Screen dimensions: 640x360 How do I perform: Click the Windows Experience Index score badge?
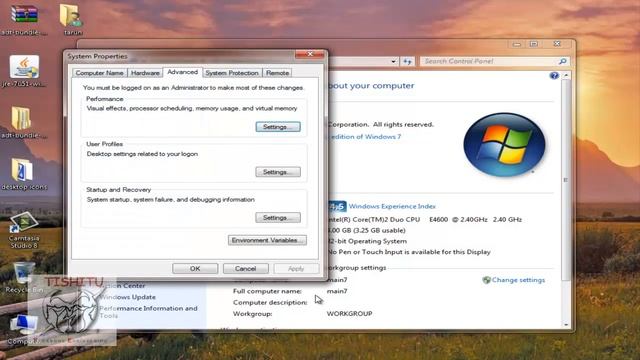coord(337,207)
